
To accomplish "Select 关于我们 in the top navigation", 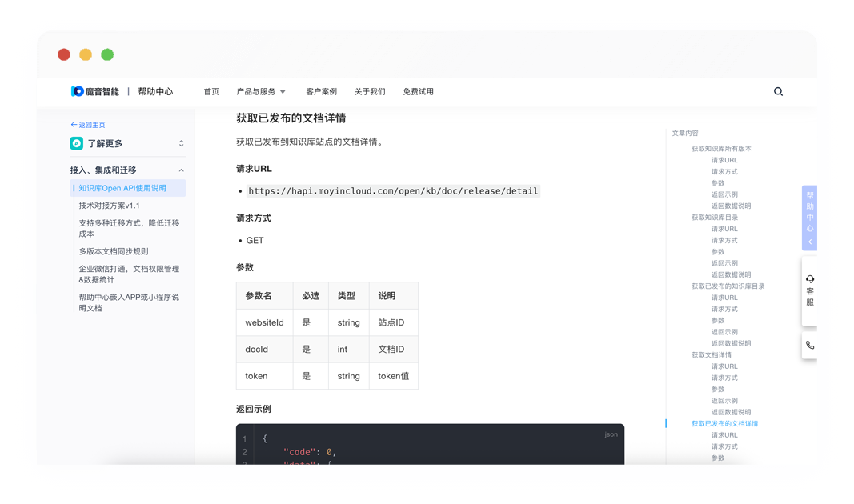I will [370, 92].
